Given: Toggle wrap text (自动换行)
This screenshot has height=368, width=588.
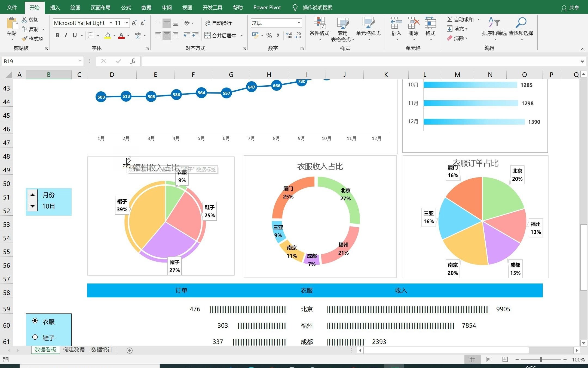Looking at the screenshot, I should [218, 23].
